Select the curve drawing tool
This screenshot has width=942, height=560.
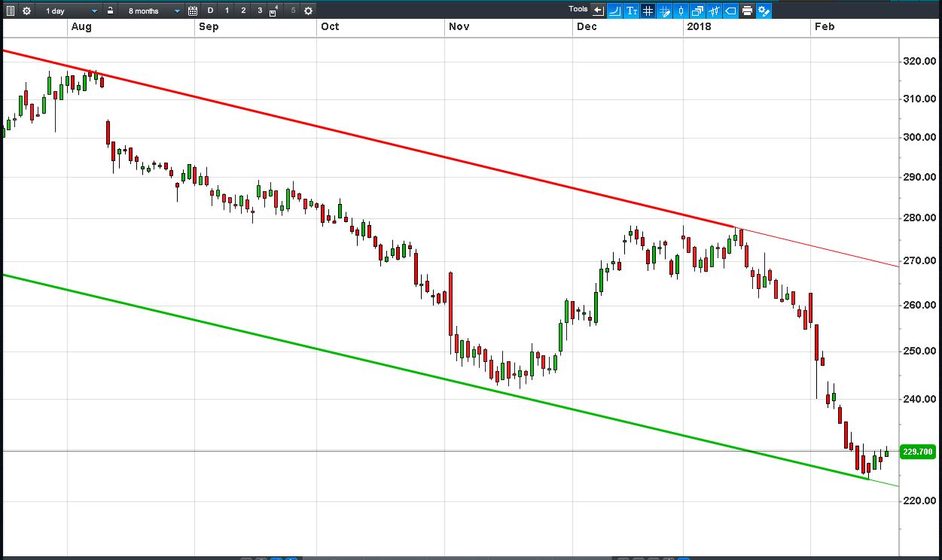[614, 11]
